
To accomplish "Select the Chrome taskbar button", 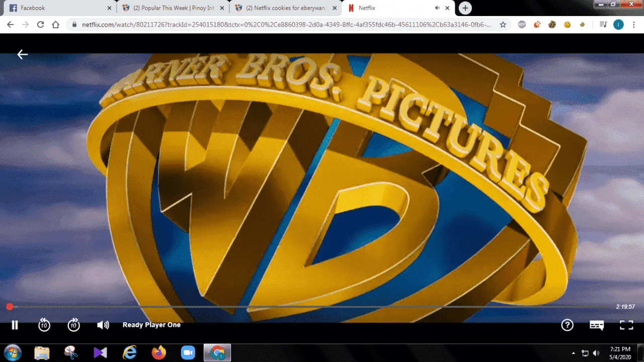I will 217,353.
